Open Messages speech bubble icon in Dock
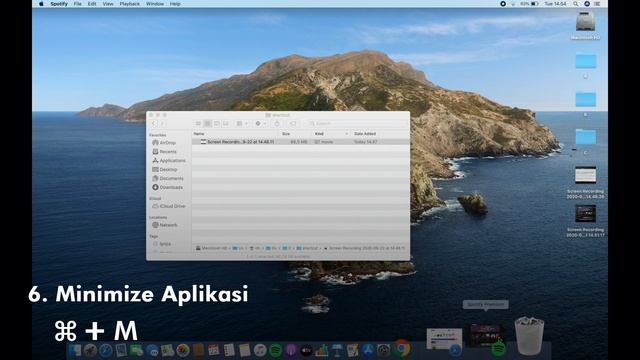640x360 pixels. 152,350
